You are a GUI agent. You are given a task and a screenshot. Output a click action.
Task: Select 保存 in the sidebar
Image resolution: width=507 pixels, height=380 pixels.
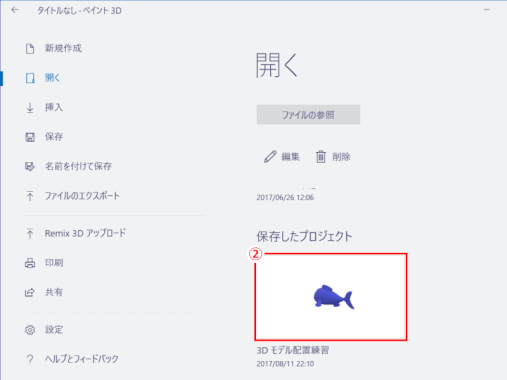pyautogui.click(x=54, y=136)
